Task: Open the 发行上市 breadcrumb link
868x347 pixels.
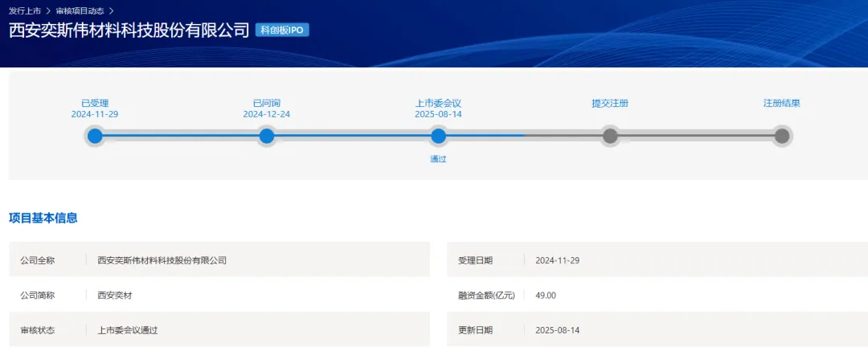Action: 25,10
